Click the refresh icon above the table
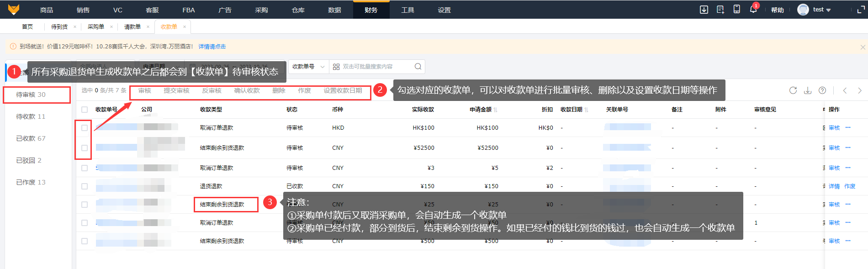This screenshot has height=269, width=868. [793, 90]
